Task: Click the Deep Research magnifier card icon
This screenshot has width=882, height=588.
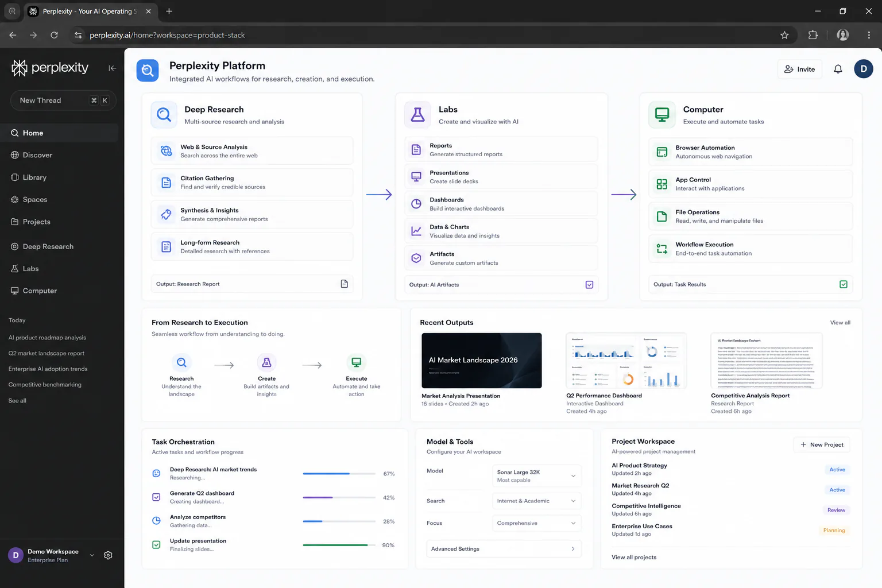Action: pos(164,115)
